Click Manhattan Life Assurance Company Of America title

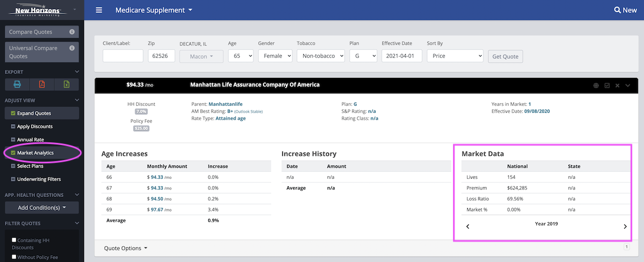[x=255, y=85]
